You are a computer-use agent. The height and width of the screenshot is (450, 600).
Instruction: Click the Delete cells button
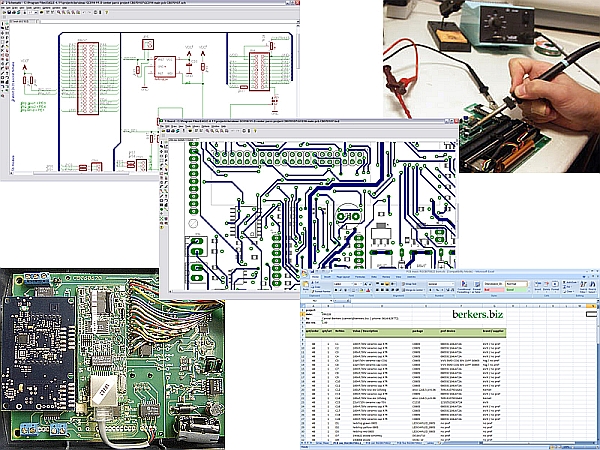point(546,287)
